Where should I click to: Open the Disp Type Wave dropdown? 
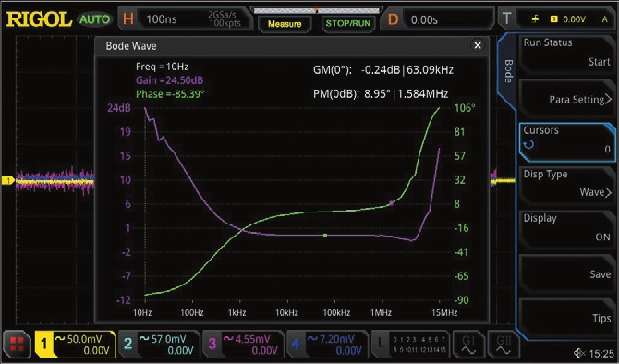click(x=566, y=184)
